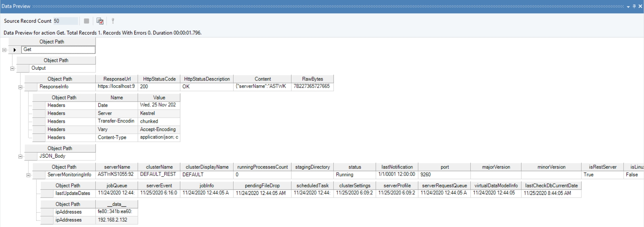Pin the Data Preview panel
This screenshot has height=227, width=644.
[634, 6]
